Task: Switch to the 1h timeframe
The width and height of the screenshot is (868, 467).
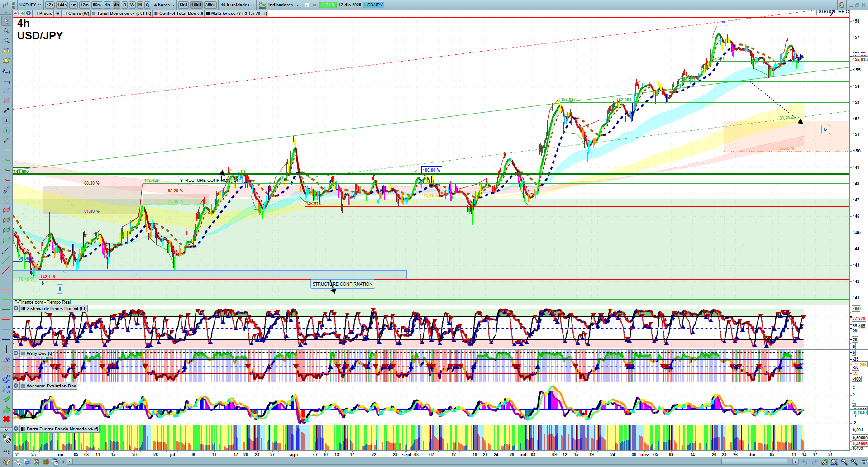Action: click(107, 5)
